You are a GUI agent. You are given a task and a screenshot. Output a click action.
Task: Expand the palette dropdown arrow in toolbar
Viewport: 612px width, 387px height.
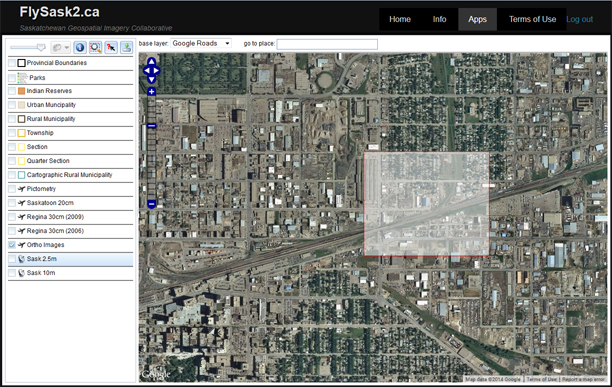[67, 48]
